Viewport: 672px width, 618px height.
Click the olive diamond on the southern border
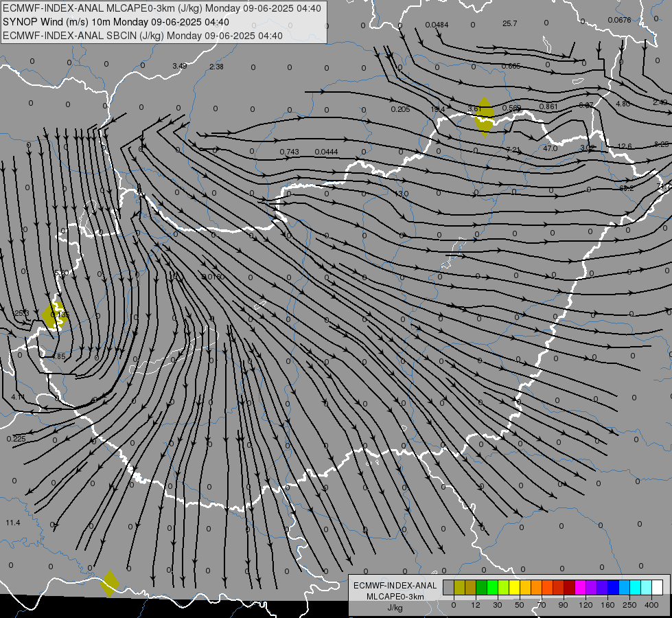(110, 584)
